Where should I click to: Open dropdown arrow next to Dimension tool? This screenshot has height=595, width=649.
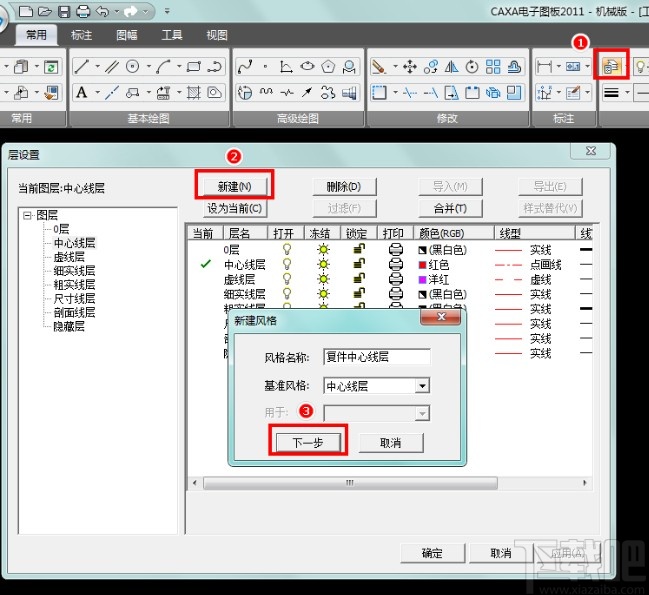[559, 66]
